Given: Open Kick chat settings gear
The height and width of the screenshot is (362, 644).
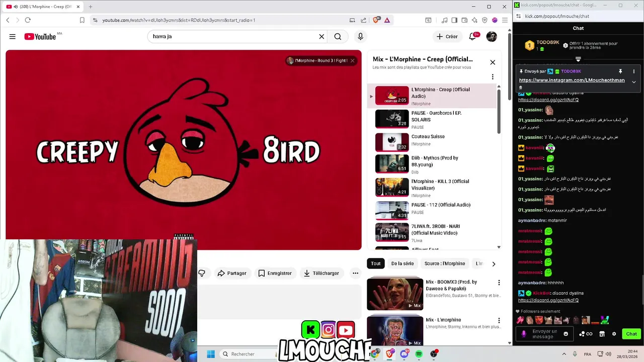Looking at the screenshot, I should coord(614,334).
